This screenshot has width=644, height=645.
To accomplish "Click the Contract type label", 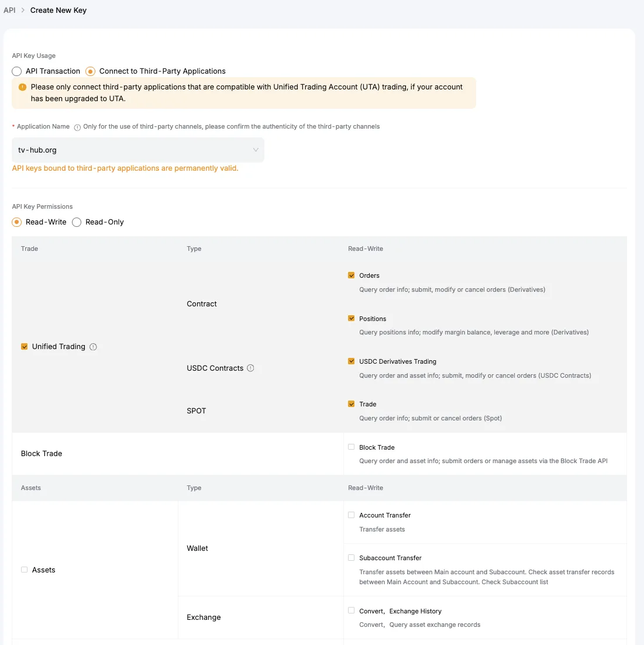I will tap(202, 304).
